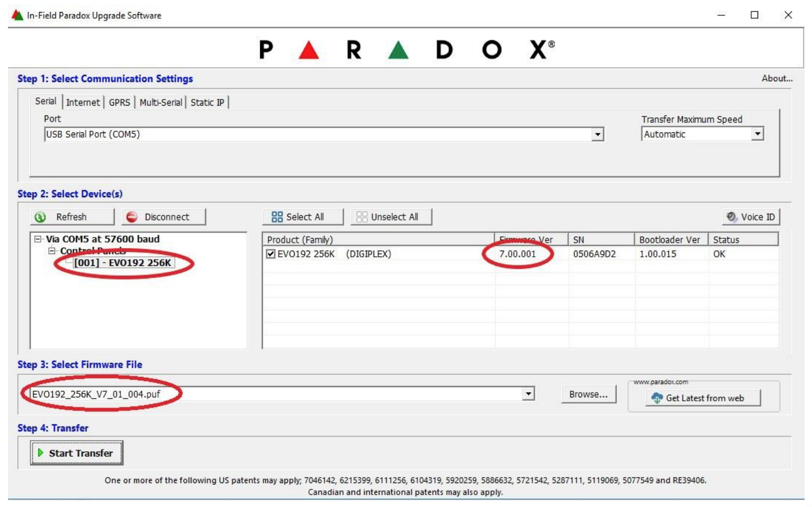Click Select All devices button
812x507 pixels.
tap(303, 217)
